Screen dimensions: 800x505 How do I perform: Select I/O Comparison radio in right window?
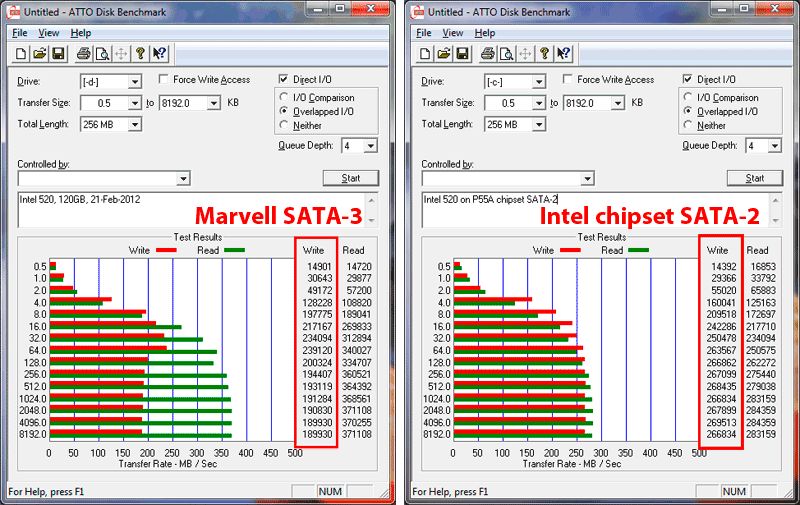pyautogui.click(x=688, y=97)
